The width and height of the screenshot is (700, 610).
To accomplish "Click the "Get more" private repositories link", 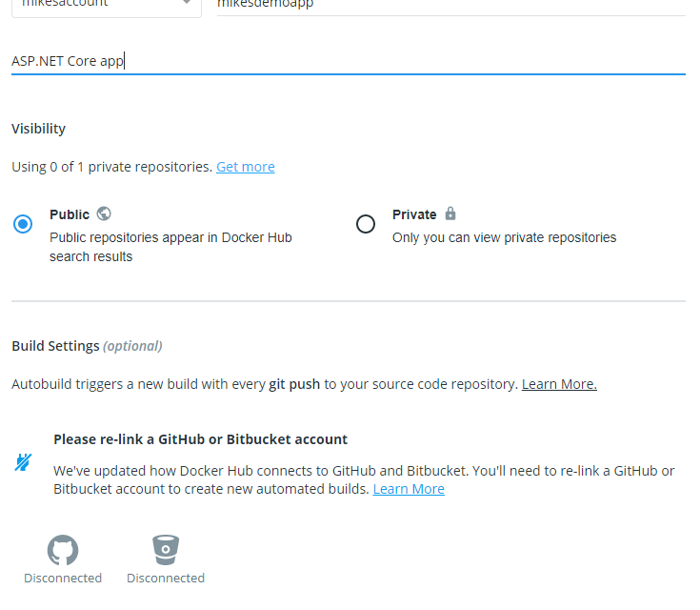I will tap(245, 167).
